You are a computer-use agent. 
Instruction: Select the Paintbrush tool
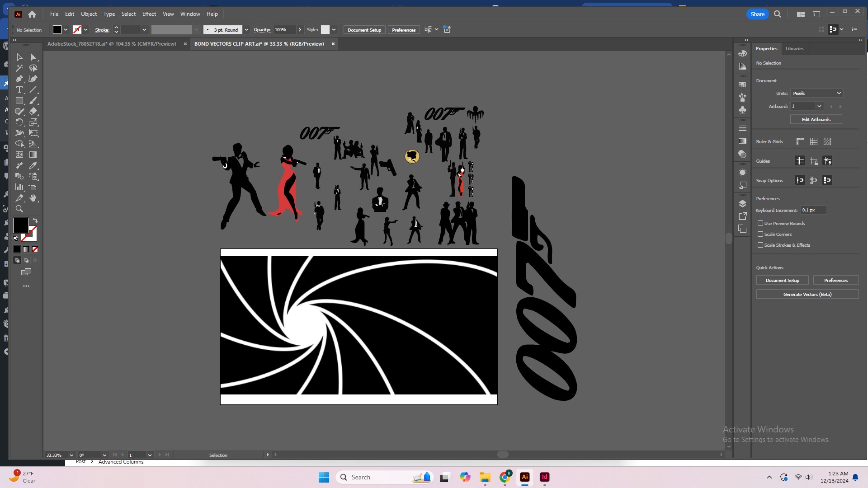[x=33, y=101]
